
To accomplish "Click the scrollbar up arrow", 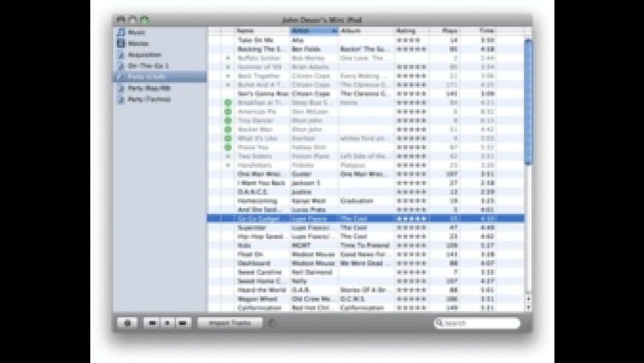I will pyautogui.click(x=529, y=299).
